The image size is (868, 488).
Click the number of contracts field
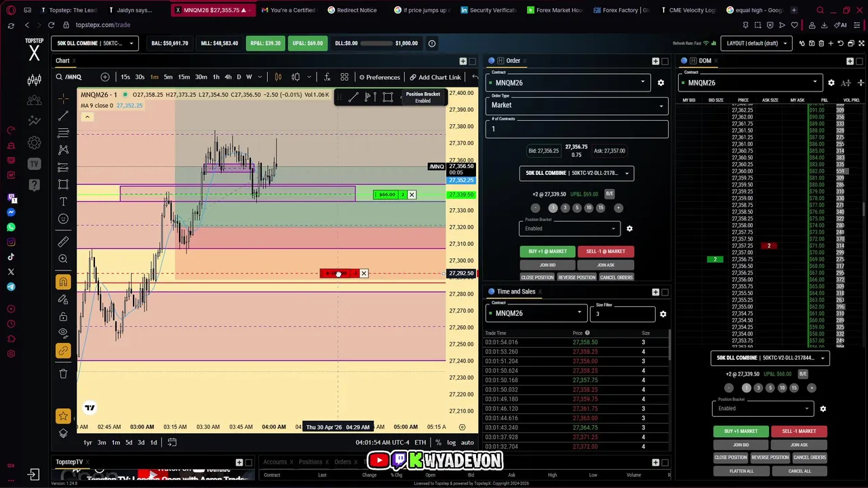pyautogui.click(x=577, y=127)
